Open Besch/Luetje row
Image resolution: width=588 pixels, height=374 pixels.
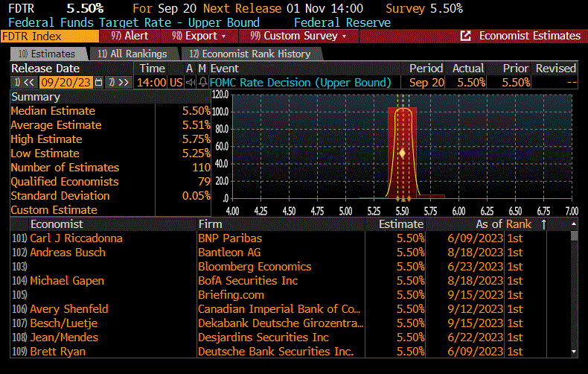290,323
